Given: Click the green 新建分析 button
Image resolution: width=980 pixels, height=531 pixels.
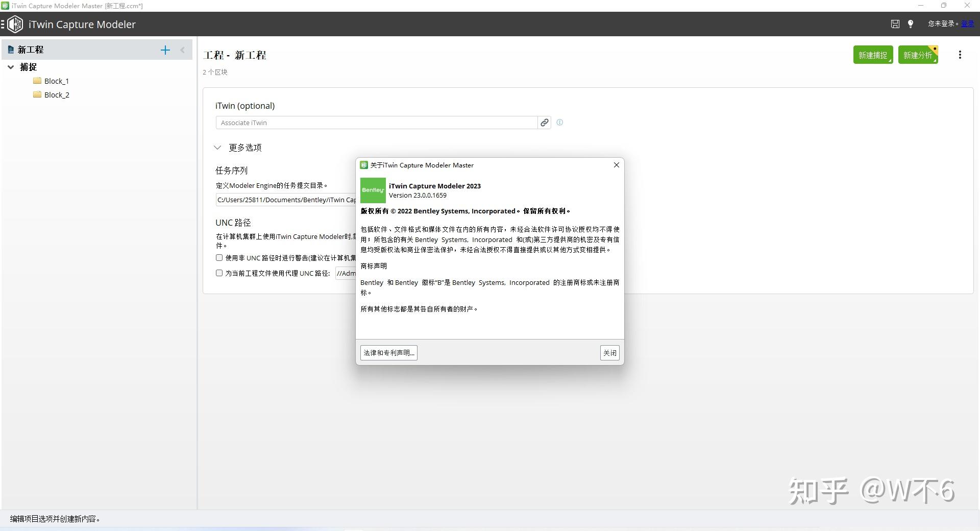Looking at the screenshot, I should 917,55.
